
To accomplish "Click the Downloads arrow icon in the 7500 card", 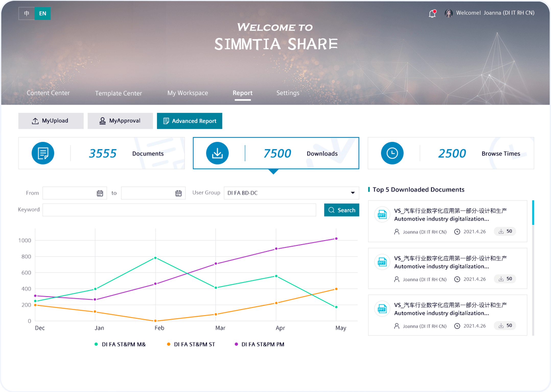I will pos(217,153).
